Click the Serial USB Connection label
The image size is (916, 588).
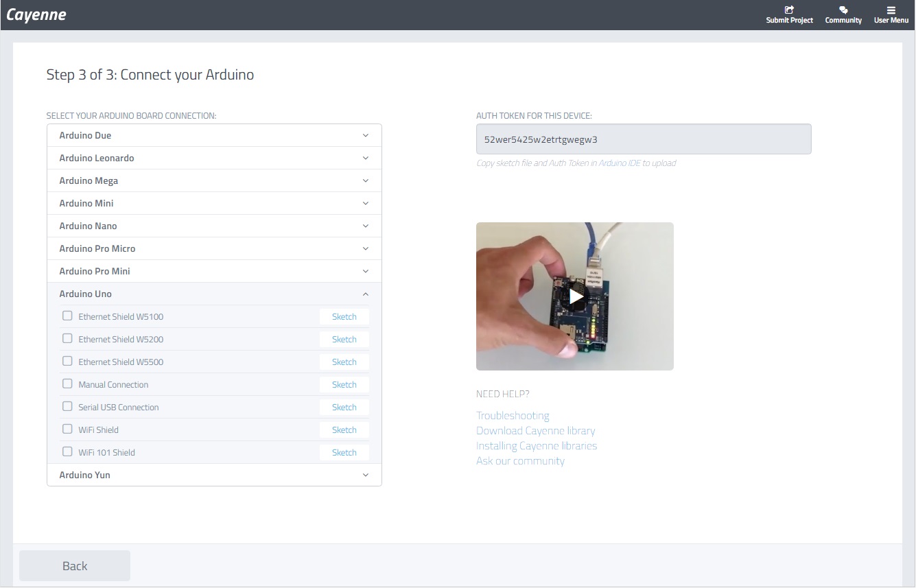(119, 407)
